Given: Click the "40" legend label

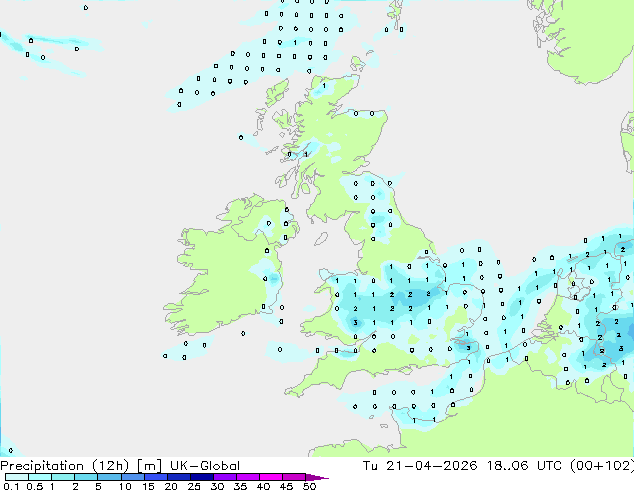Looking at the screenshot, I should (x=263, y=486).
